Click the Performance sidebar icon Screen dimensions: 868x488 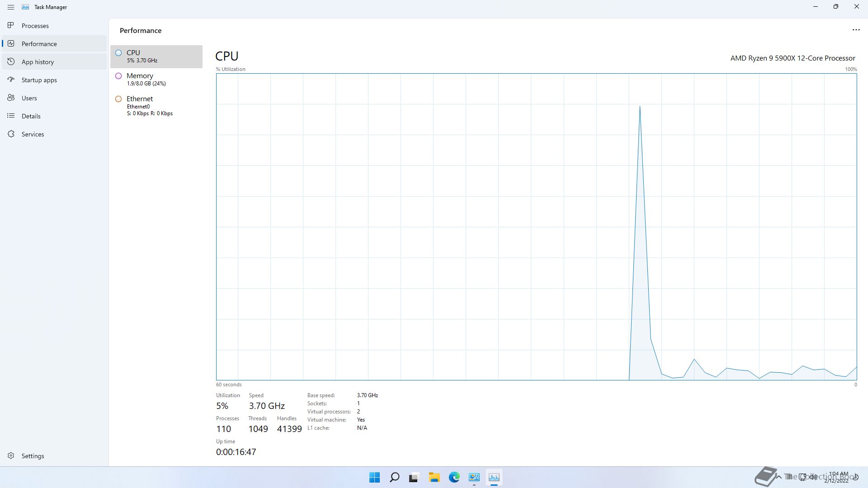click(11, 43)
